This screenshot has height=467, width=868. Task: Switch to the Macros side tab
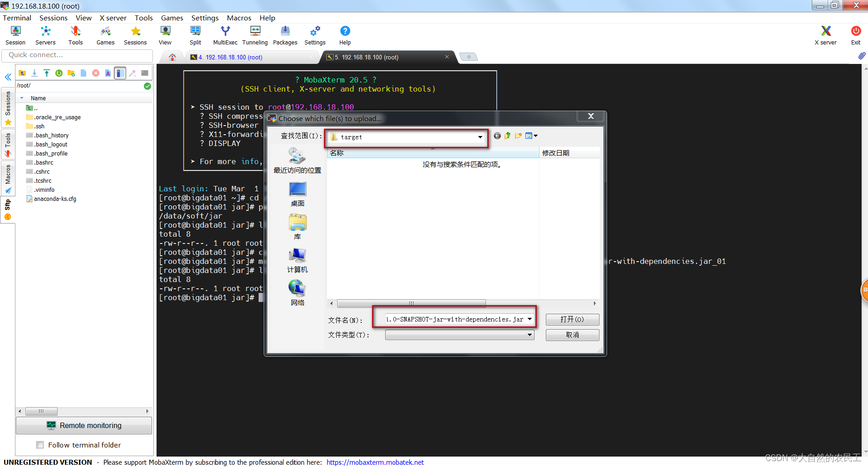click(x=8, y=178)
